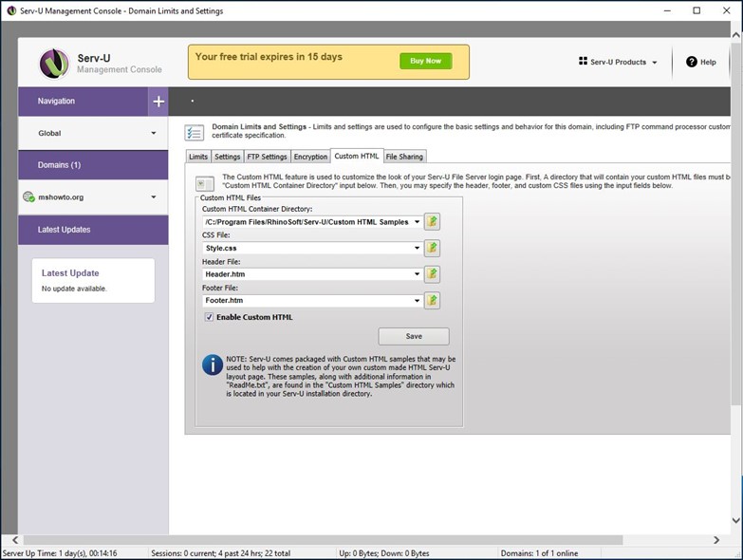
Task: Click the Latest Update card
Action: click(x=93, y=280)
